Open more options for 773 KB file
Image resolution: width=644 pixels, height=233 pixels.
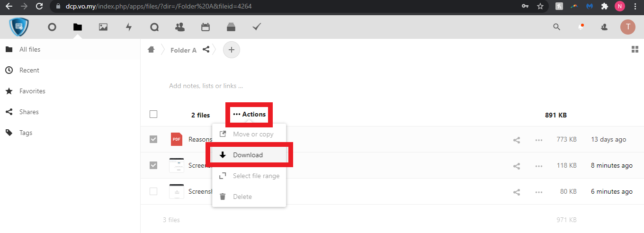pos(539,140)
